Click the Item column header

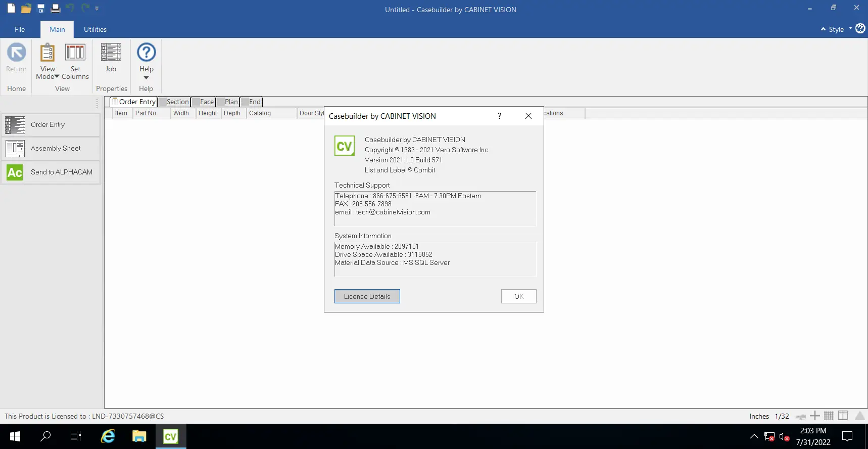(121, 113)
